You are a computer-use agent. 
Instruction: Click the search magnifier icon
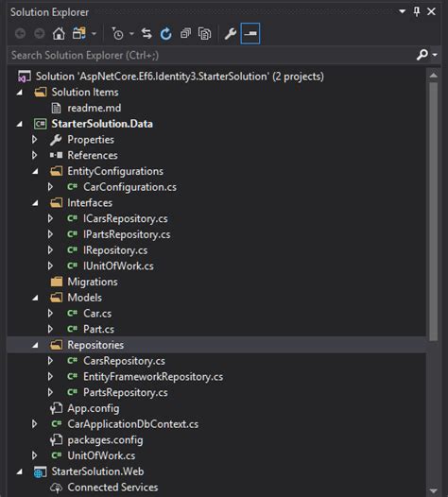coord(422,55)
